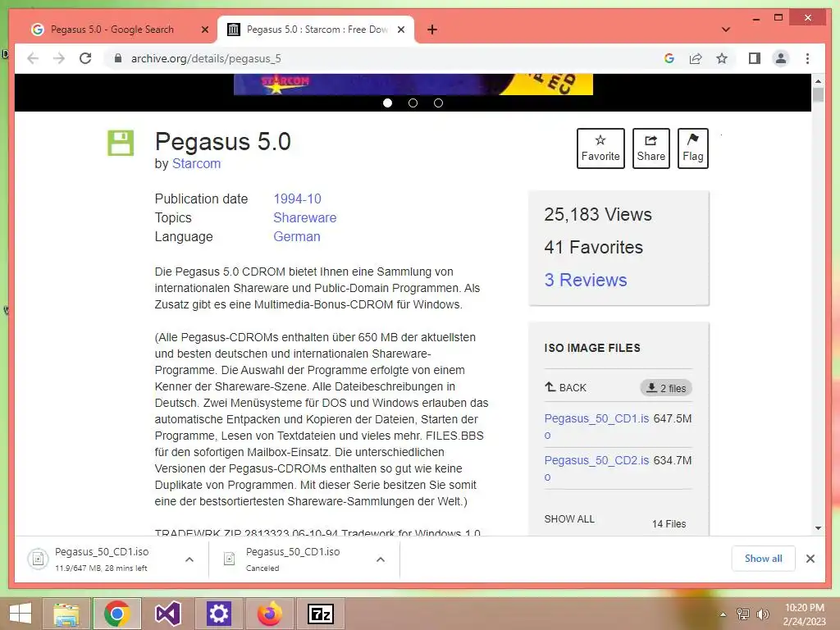Click the German language link

[x=297, y=236]
